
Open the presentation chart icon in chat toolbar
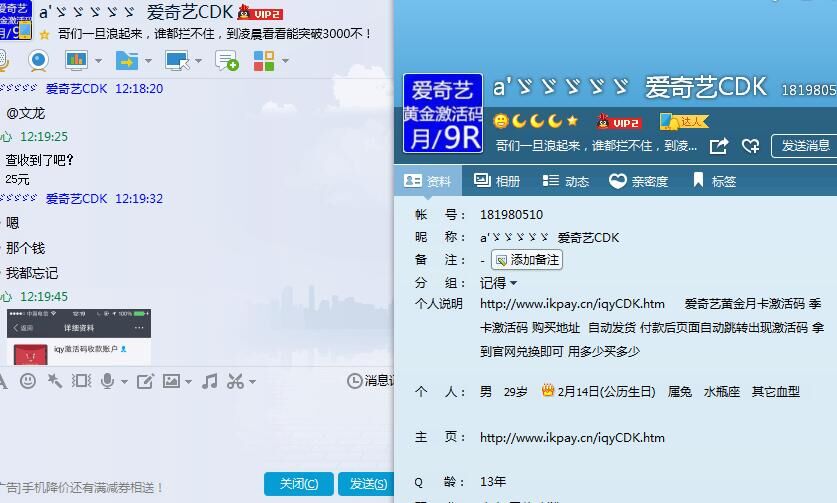(76, 60)
